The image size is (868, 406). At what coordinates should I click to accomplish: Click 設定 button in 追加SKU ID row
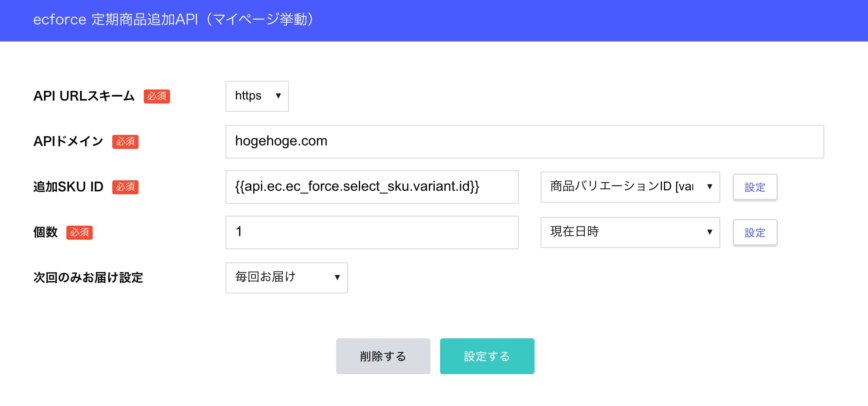[755, 187]
